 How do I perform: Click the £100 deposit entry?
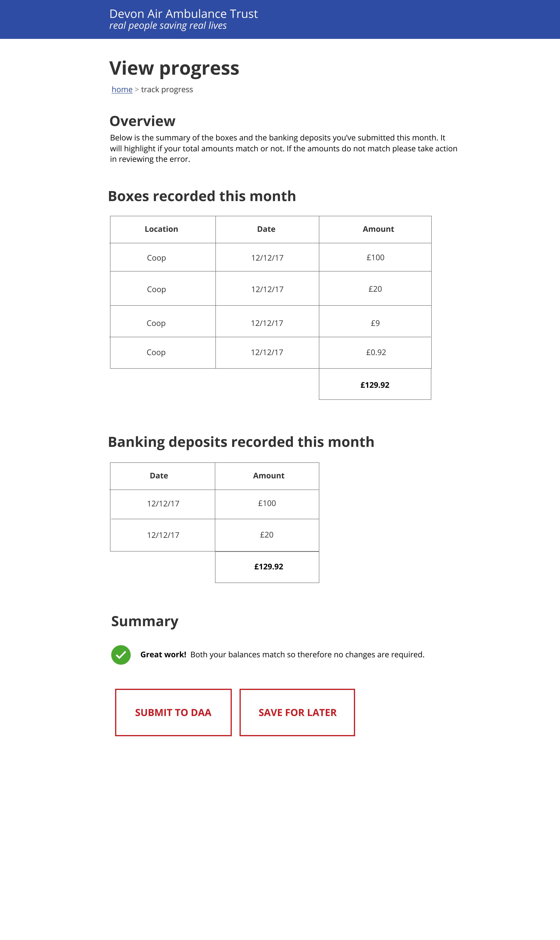click(267, 503)
